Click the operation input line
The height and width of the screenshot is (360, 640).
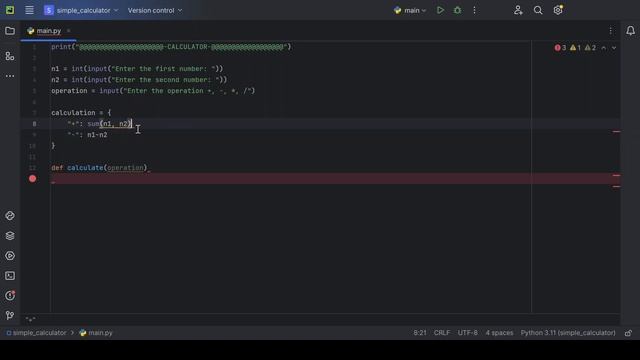(153, 91)
